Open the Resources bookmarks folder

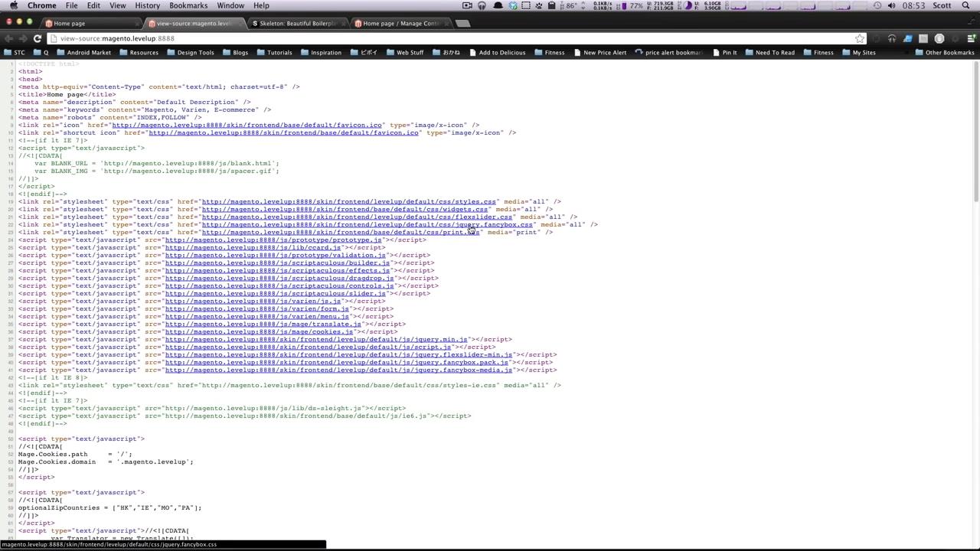[x=138, y=53]
